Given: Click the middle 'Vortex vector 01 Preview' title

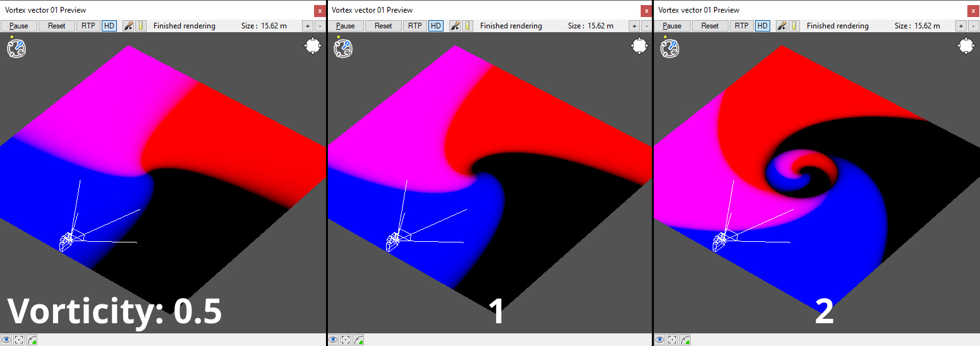Looking at the screenshot, I should [372, 10].
